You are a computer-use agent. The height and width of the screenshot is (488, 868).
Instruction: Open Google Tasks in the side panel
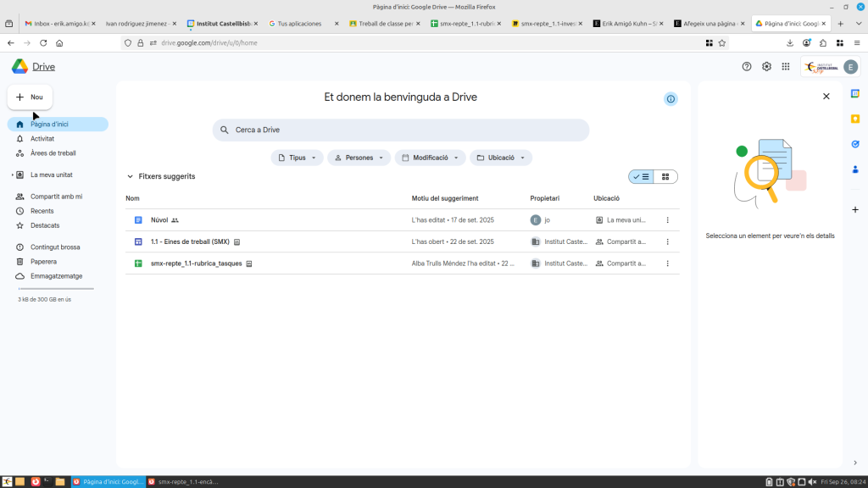(855, 144)
